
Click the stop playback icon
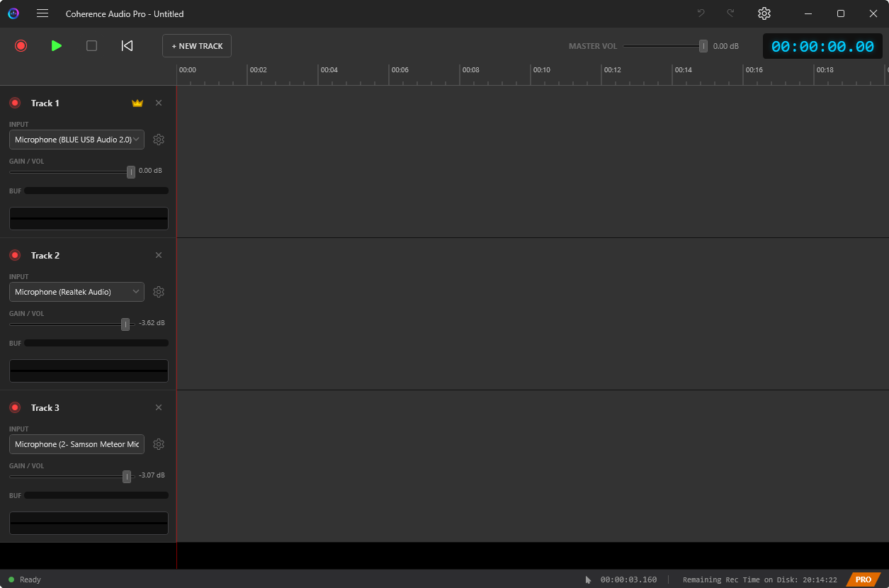coord(91,45)
